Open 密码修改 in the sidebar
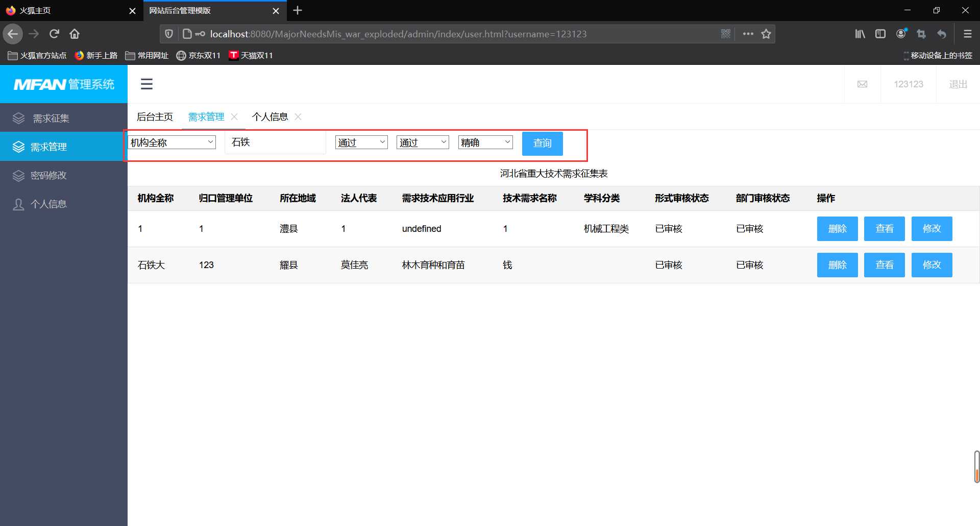This screenshot has width=980, height=526. (64, 175)
